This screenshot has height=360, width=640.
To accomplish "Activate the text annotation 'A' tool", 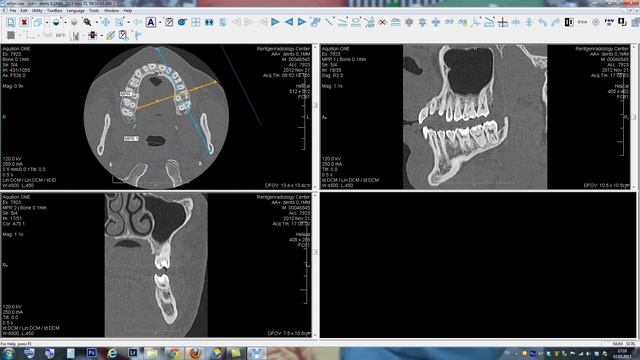I will click(x=151, y=22).
